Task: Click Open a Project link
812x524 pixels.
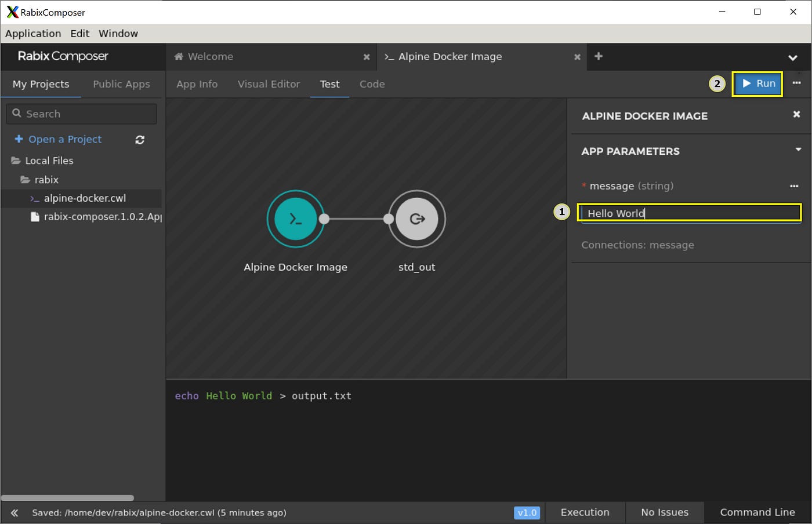Action: click(x=58, y=139)
